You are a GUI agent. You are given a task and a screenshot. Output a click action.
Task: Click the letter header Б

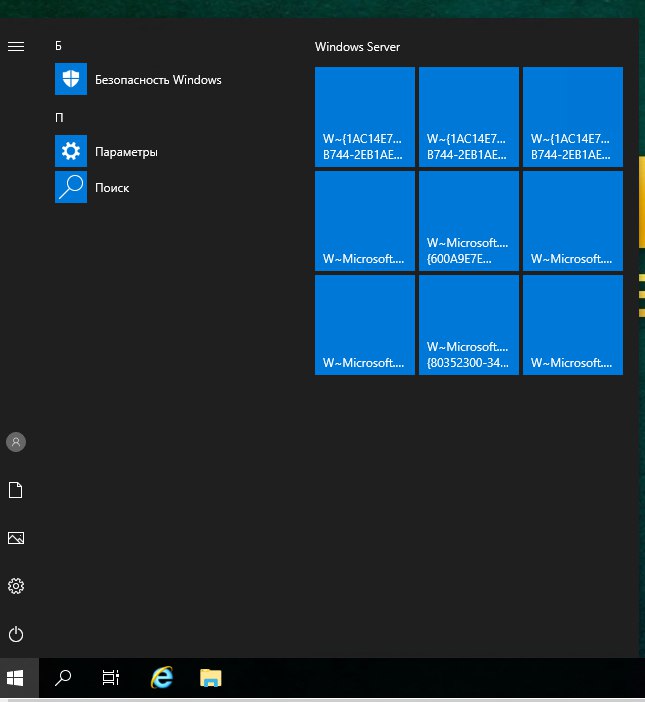[59, 46]
